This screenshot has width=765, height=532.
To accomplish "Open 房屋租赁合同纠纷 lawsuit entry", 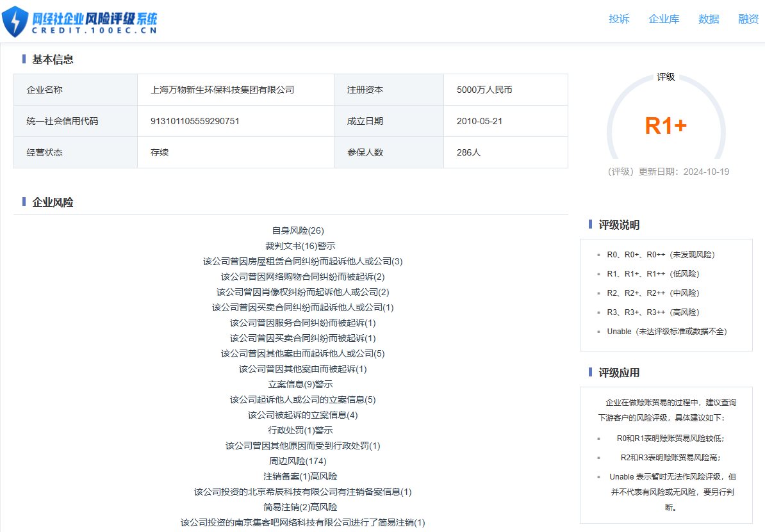I will [x=302, y=261].
